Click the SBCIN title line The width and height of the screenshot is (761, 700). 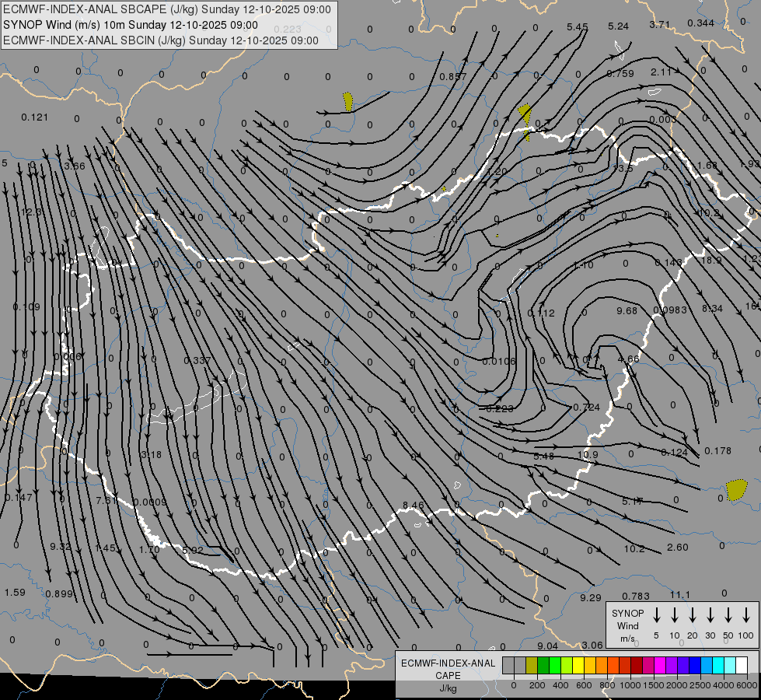coord(161,40)
